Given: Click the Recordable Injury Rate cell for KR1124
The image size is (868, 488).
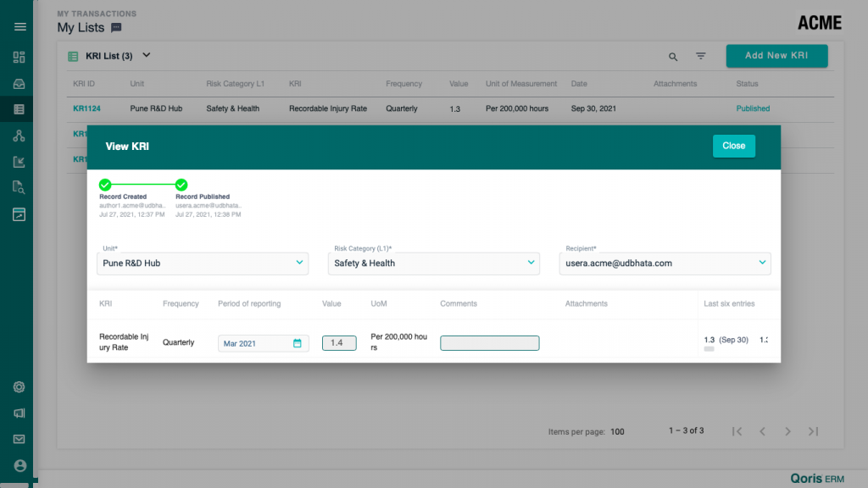Looking at the screenshot, I should pos(328,108).
